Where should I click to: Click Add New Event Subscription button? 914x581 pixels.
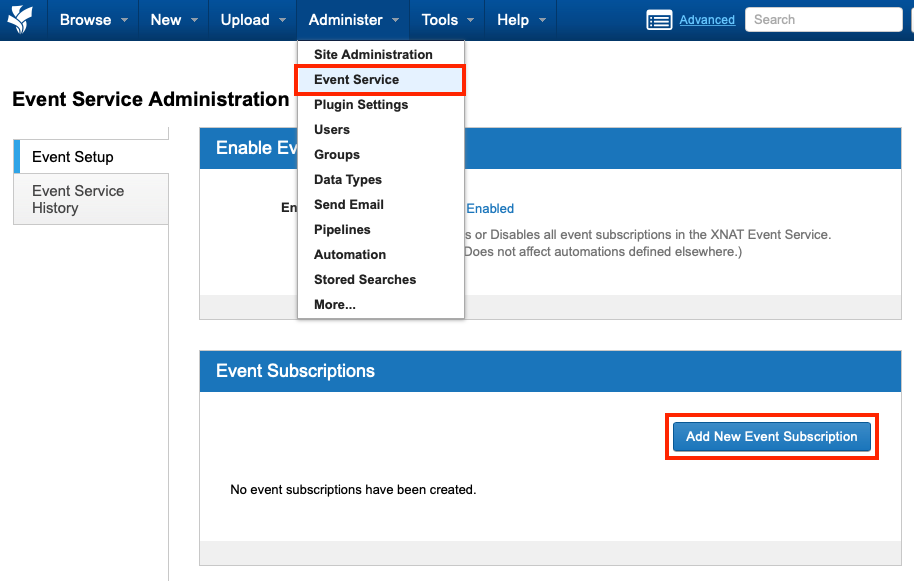pyautogui.click(x=771, y=437)
